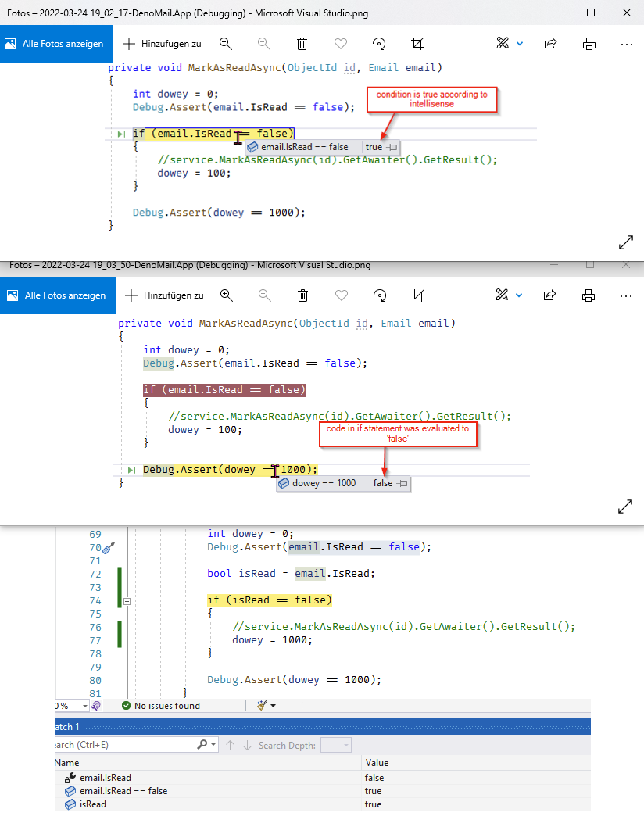Click zoom in icon in upper Photos window
The height and width of the screenshot is (827, 644).
tap(225, 44)
